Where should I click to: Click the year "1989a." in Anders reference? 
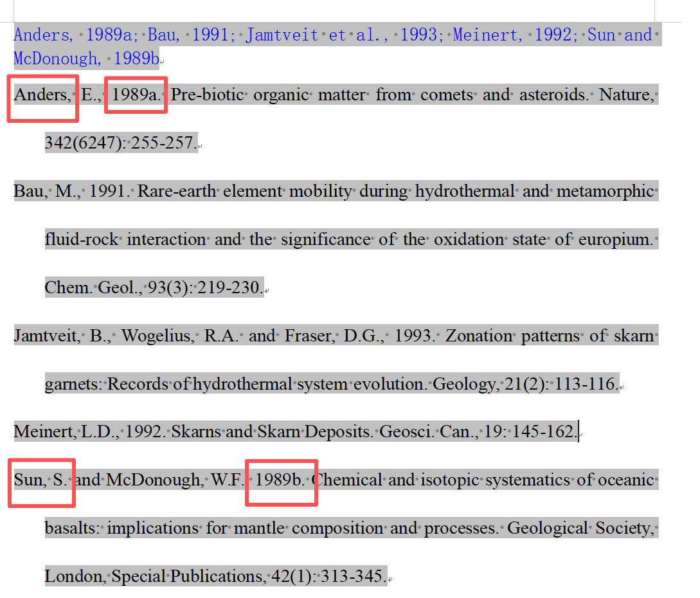(x=136, y=95)
